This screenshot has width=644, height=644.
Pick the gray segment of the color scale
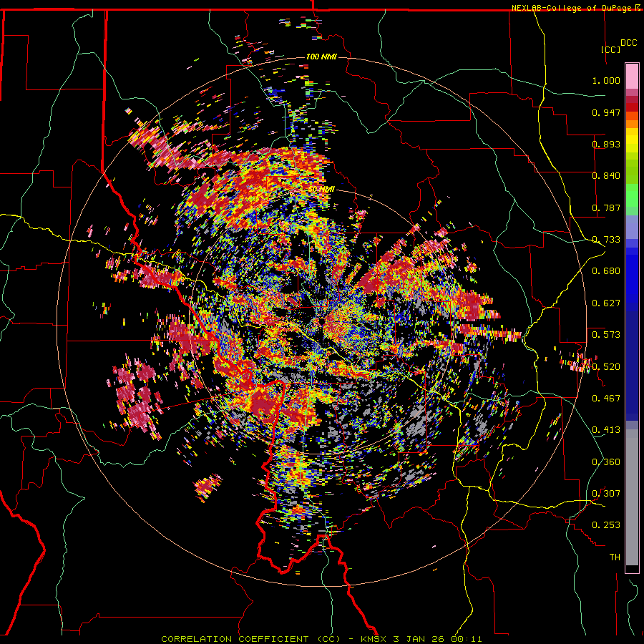pos(632,497)
